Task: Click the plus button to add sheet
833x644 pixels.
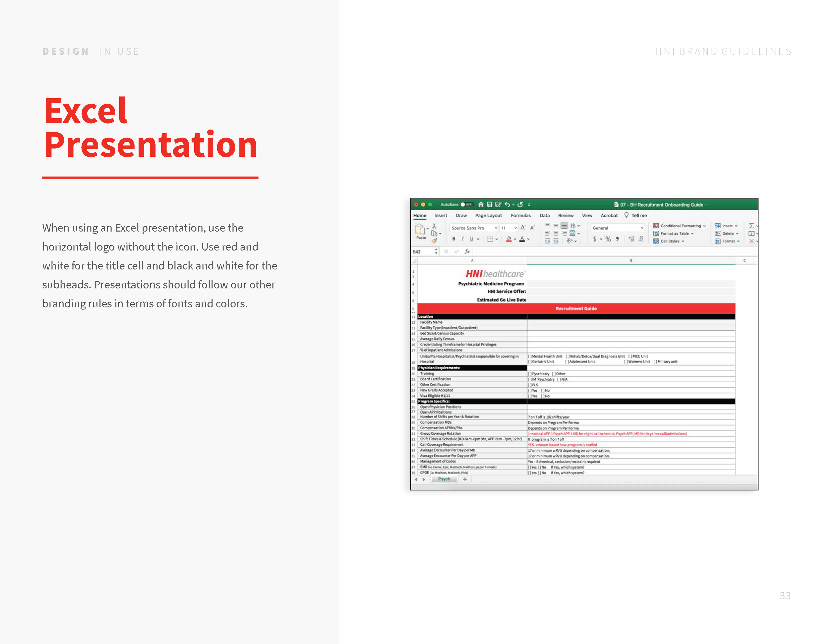Action: coord(464,479)
